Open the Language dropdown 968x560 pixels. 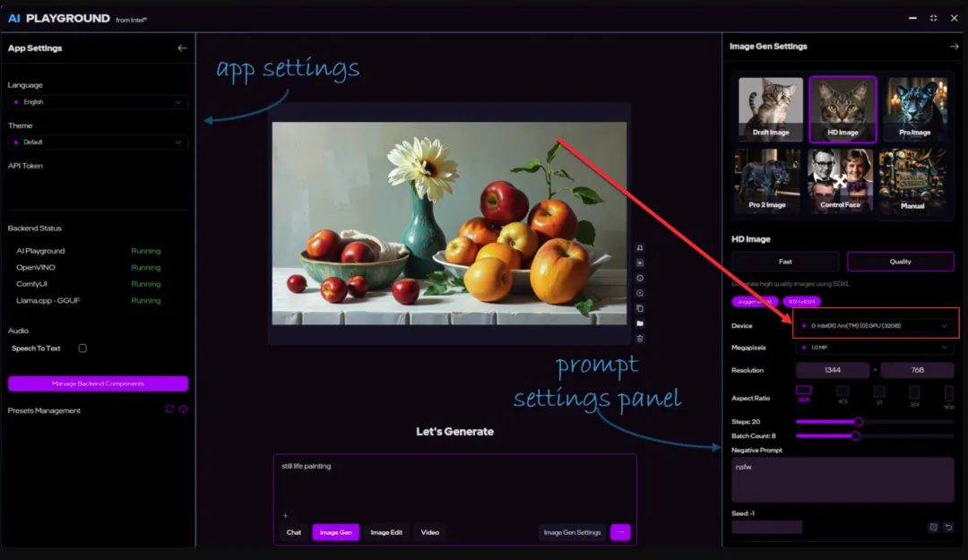[x=98, y=102]
